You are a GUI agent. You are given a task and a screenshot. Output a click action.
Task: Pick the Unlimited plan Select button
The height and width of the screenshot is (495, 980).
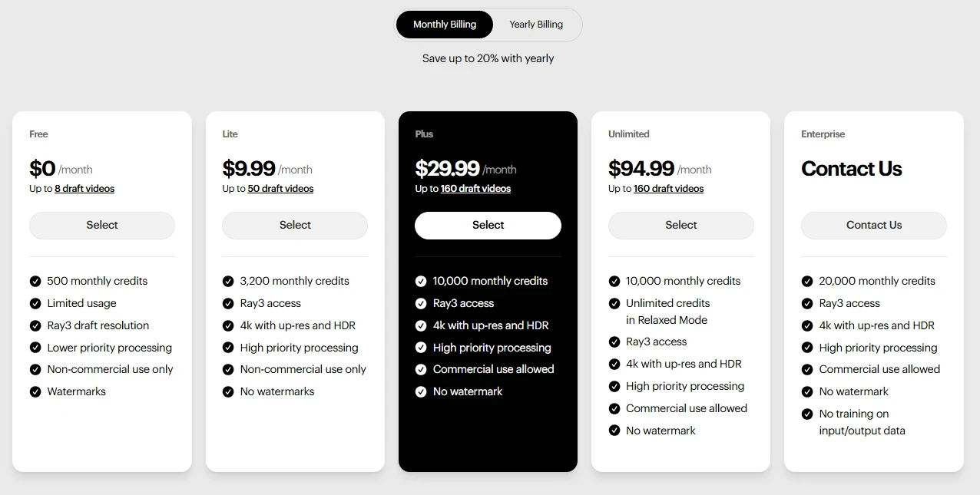click(x=680, y=225)
